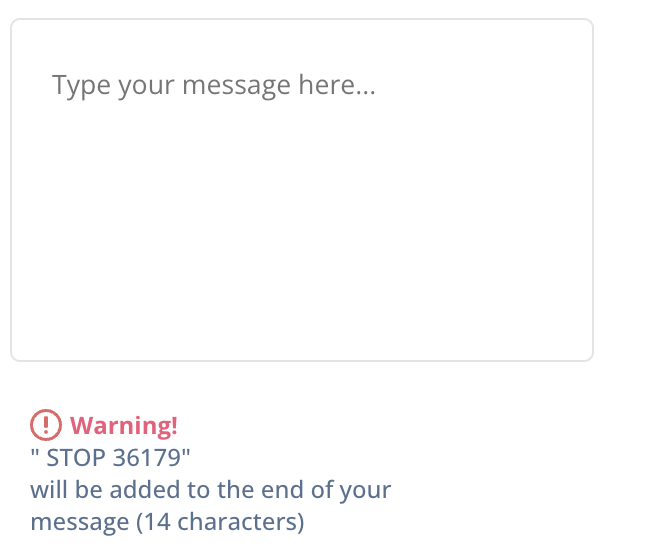Click the bottom area of the message box
The width and height of the screenshot is (646, 546).
coord(302,330)
